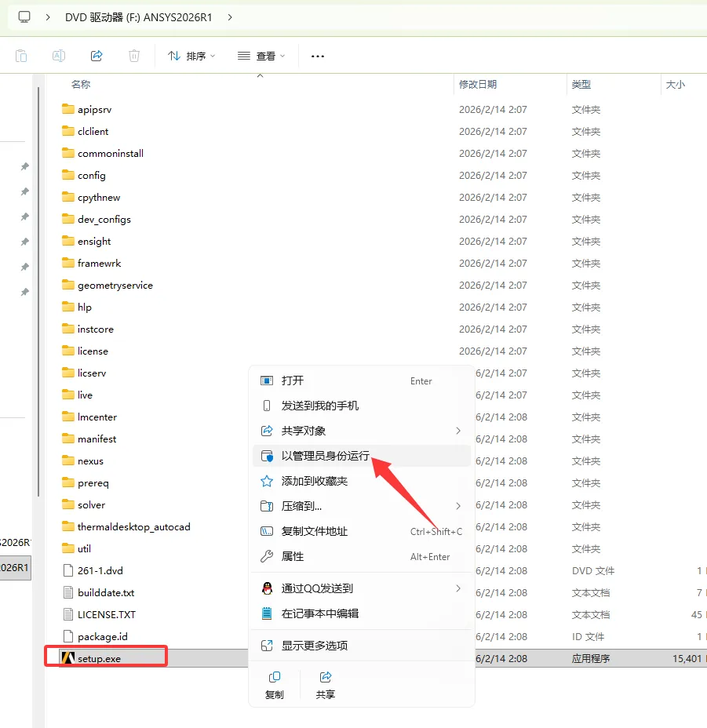Click the Delete trash can toolbar icon
707x728 pixels.
133,56
